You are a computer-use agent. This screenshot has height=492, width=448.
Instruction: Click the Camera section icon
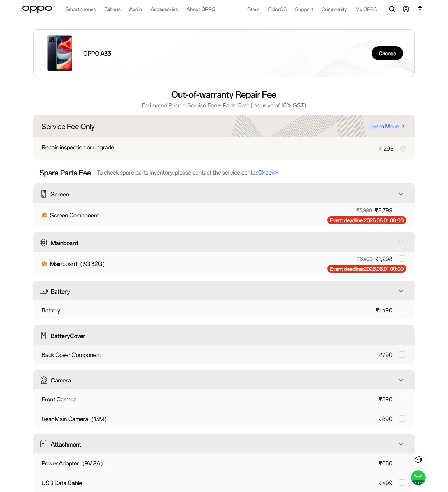pos(44,380)
